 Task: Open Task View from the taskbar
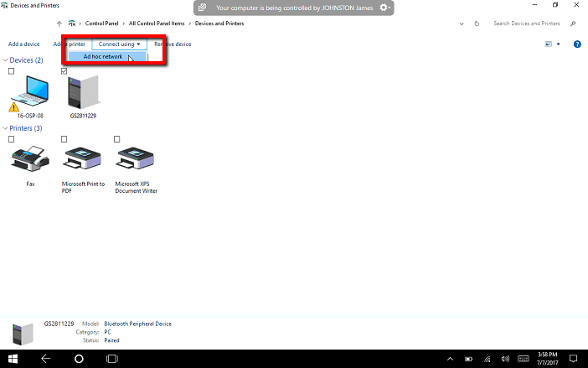point(111,359)
